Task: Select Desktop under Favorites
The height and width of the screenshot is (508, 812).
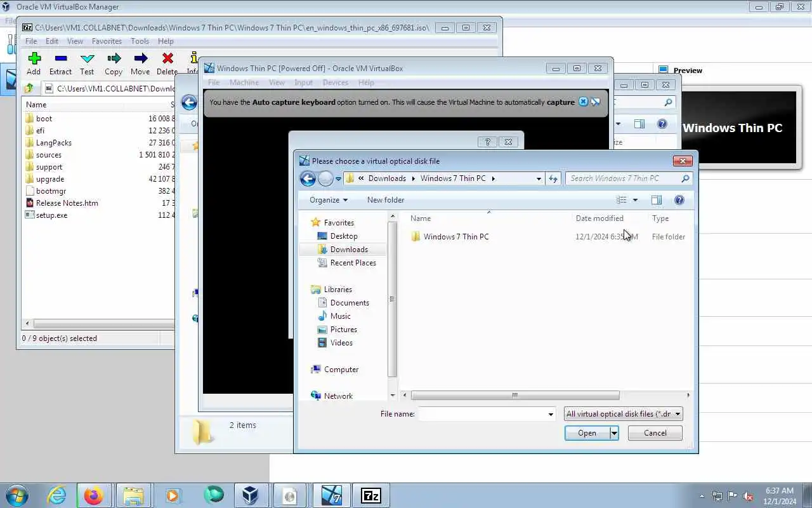Action: [344, 236]
